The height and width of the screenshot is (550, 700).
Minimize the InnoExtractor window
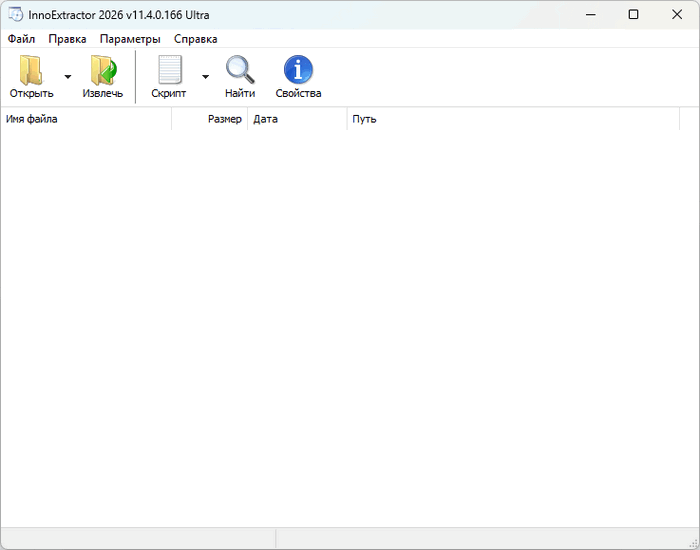591,15
